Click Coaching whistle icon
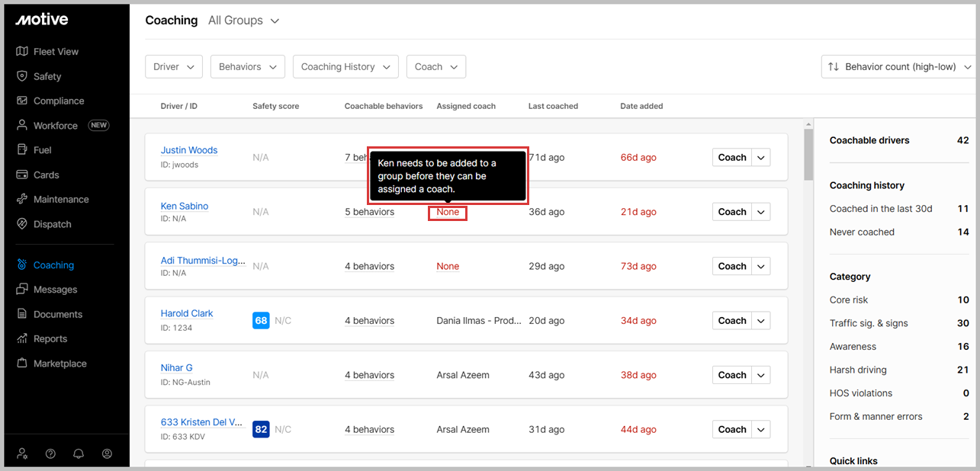The height and width of the screenshot is (471, 980). click(22, 265)
